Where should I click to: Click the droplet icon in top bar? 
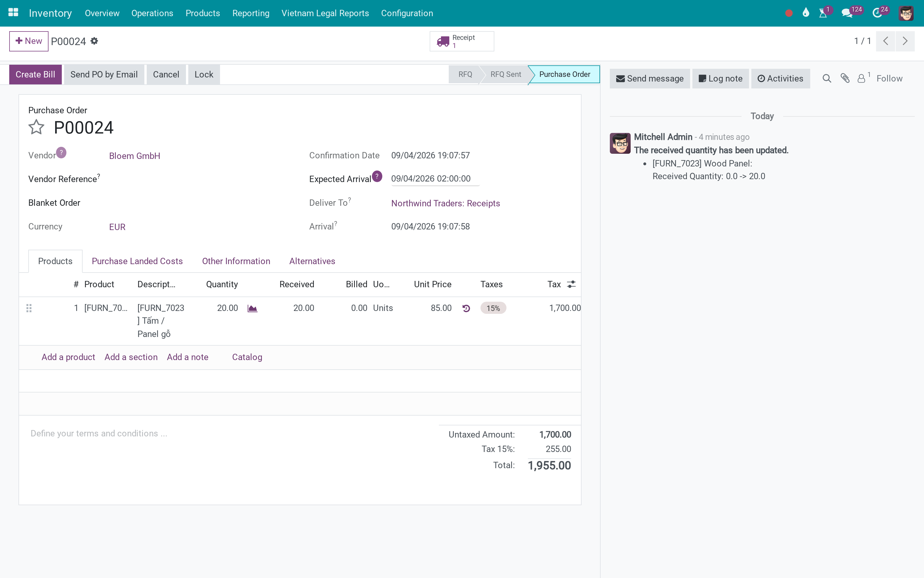point(806,13)
